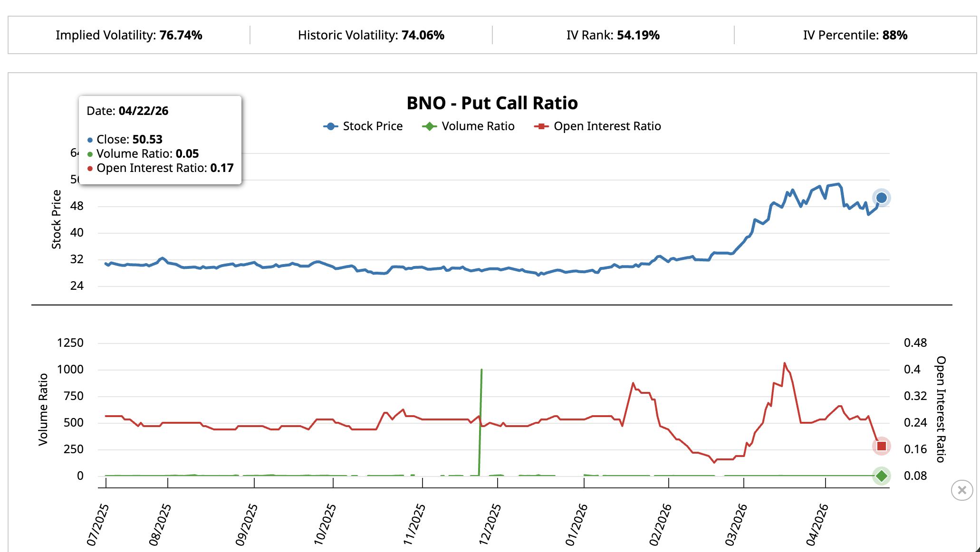Click the BNO - Put Call Ratio chart title
This screenshot has height=552, width=980.
492,103
